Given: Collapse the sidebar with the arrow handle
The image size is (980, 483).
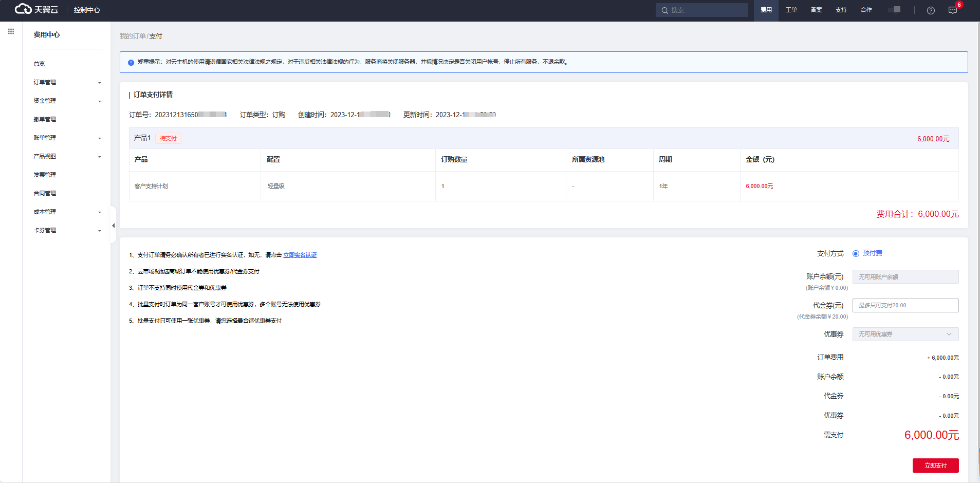Looking at the screenshot, I should pos(113,226).
